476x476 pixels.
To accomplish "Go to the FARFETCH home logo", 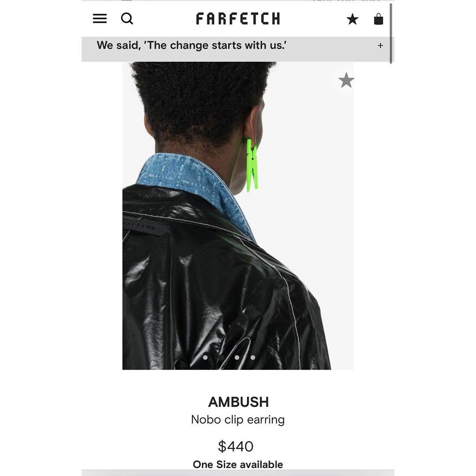I will click(238, 19).
